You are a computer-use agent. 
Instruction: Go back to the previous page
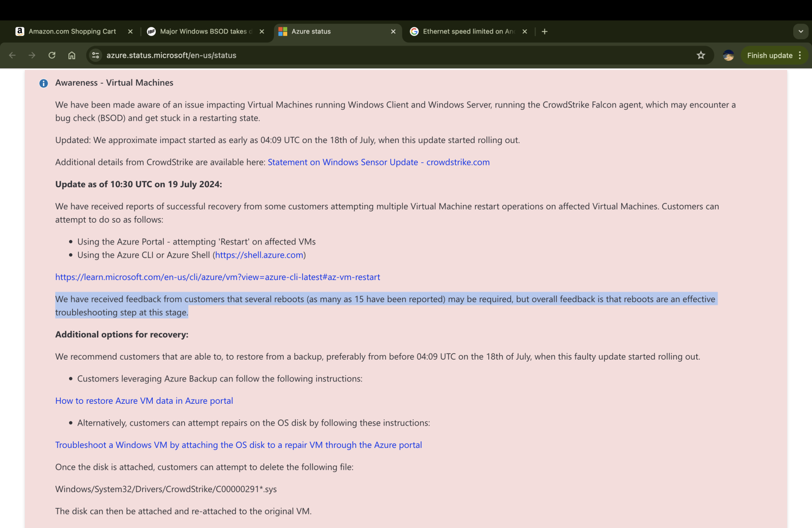pos(12,55)
